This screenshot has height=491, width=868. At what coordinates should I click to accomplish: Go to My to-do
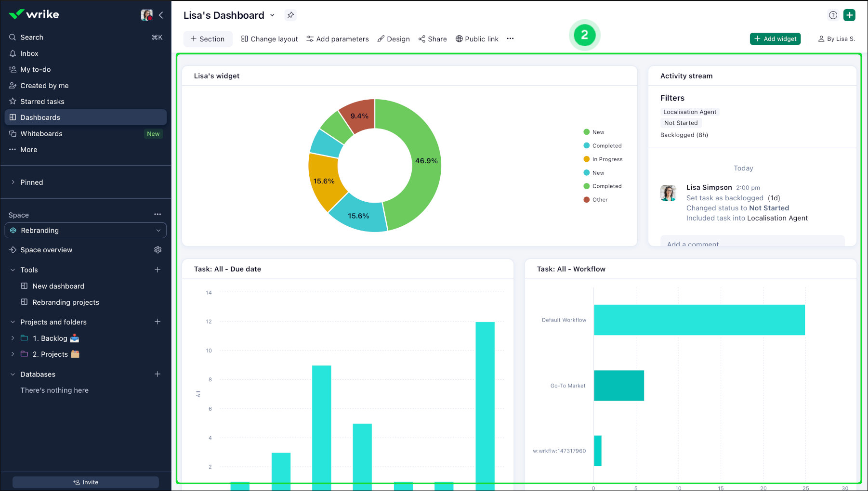[86, 69]
